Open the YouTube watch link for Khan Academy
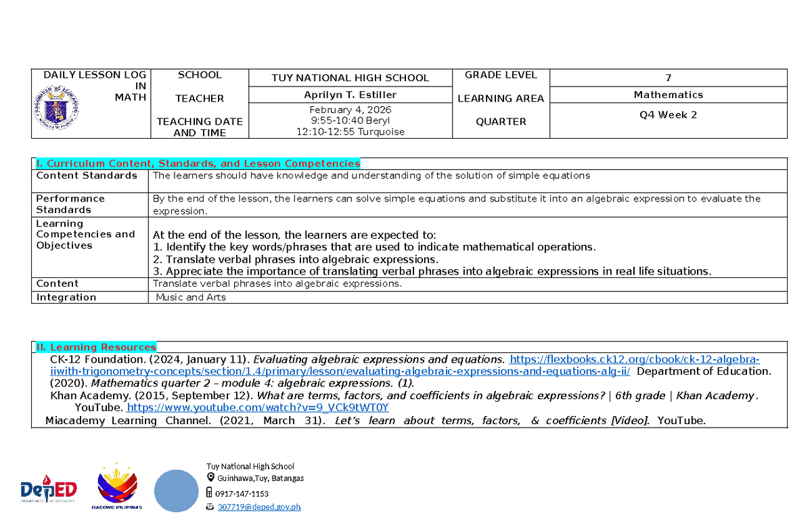The width and height of the screenshot is (812, 531). [x=258, y=409]
